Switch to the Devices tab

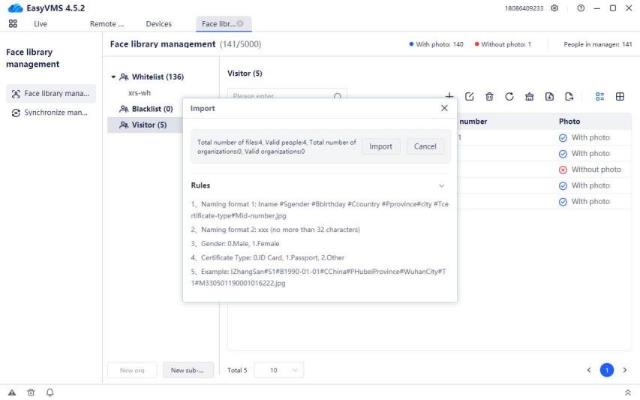(158, 23)
